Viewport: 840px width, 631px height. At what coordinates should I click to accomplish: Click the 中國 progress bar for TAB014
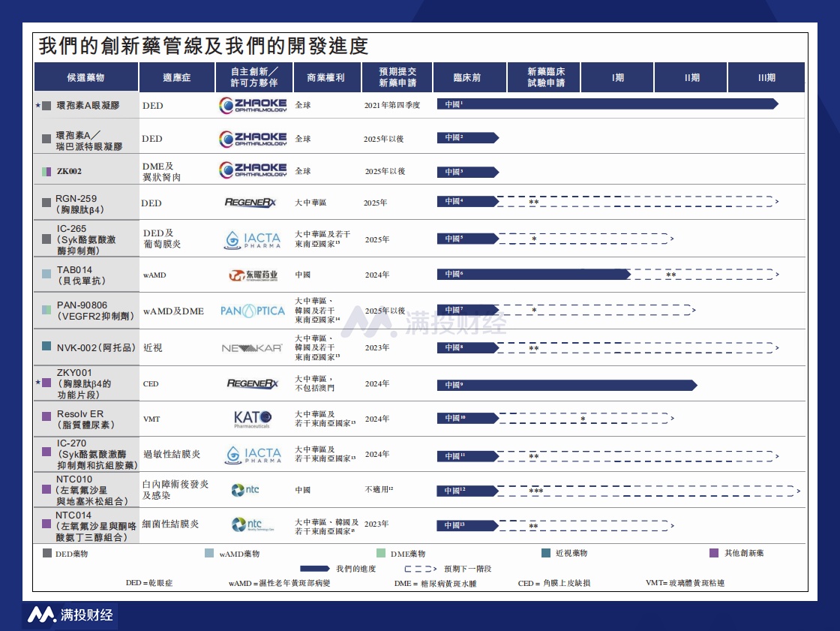[x=534, y=275]
